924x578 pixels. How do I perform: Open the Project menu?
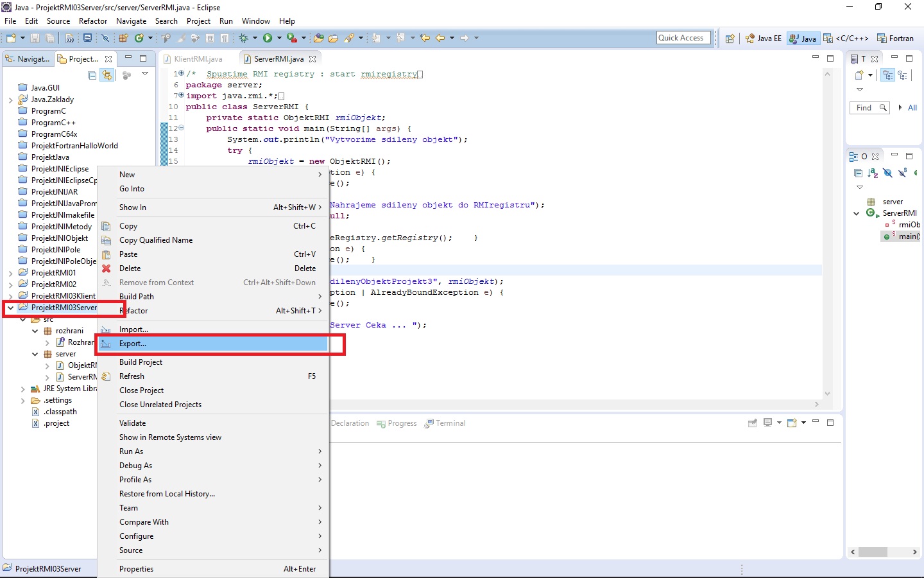(x=198, y=21)
